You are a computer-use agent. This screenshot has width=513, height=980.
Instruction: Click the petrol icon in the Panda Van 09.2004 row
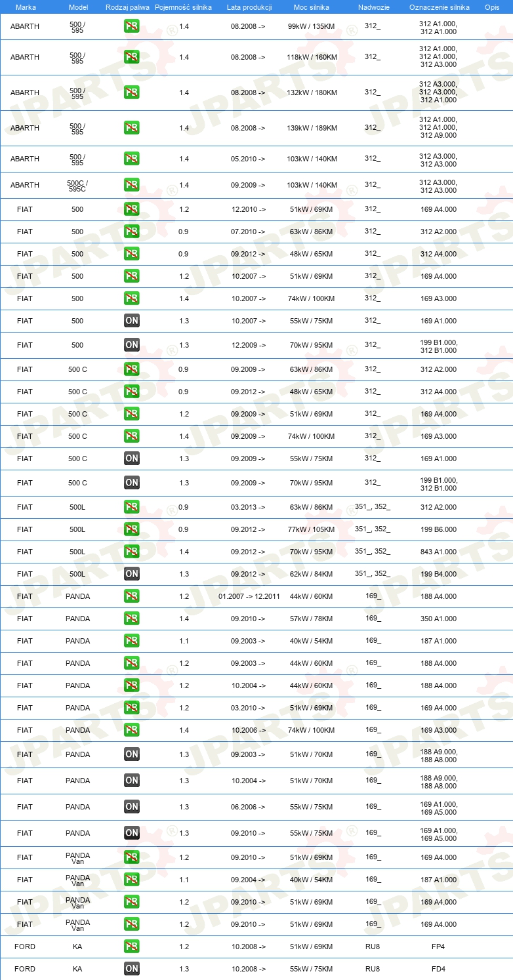click(132, 880)
